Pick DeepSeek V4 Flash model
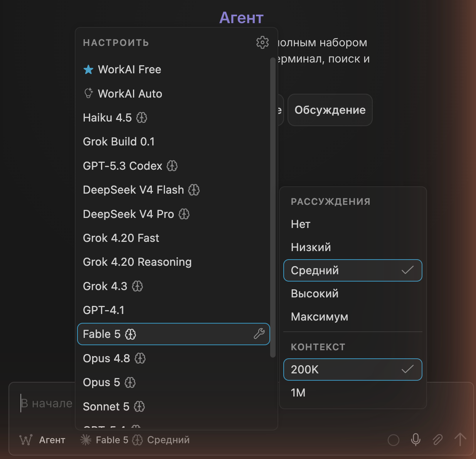 pyautogui.click(x=173, y=190)
